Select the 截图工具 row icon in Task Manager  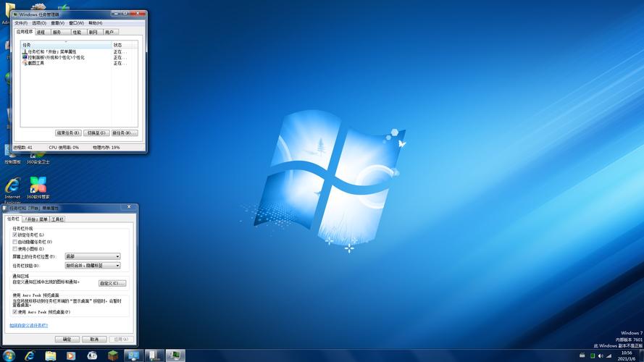(x=25, y=63)
